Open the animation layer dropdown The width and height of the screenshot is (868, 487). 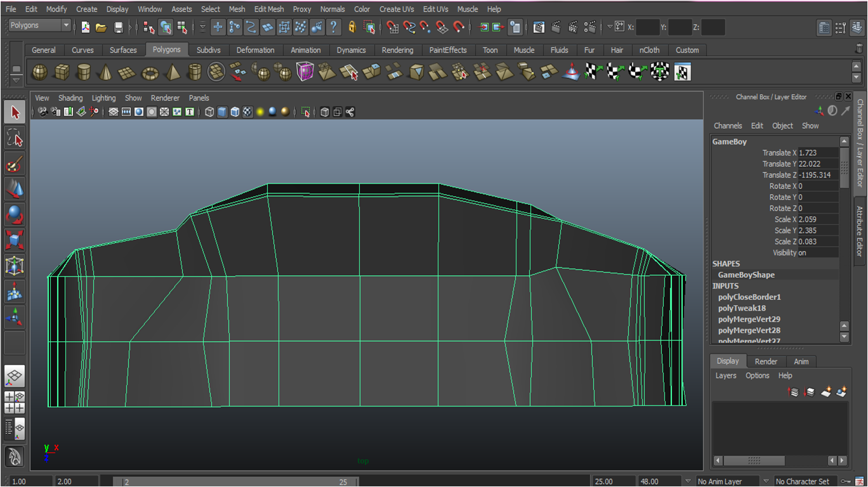766,481
